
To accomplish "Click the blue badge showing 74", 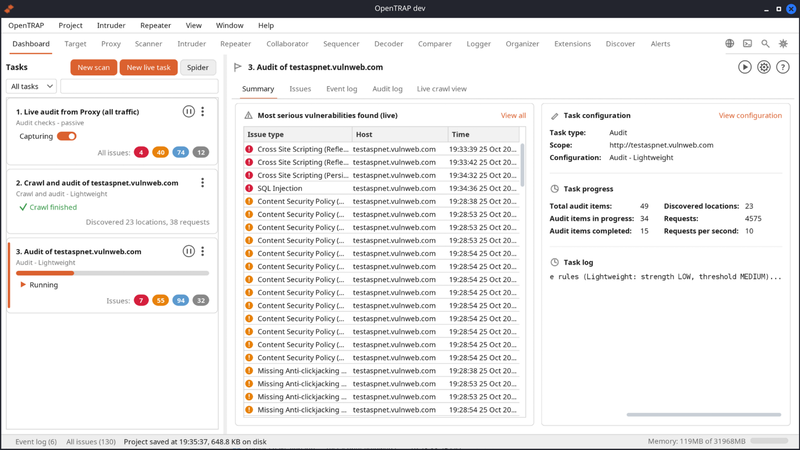I will point(181,152).
